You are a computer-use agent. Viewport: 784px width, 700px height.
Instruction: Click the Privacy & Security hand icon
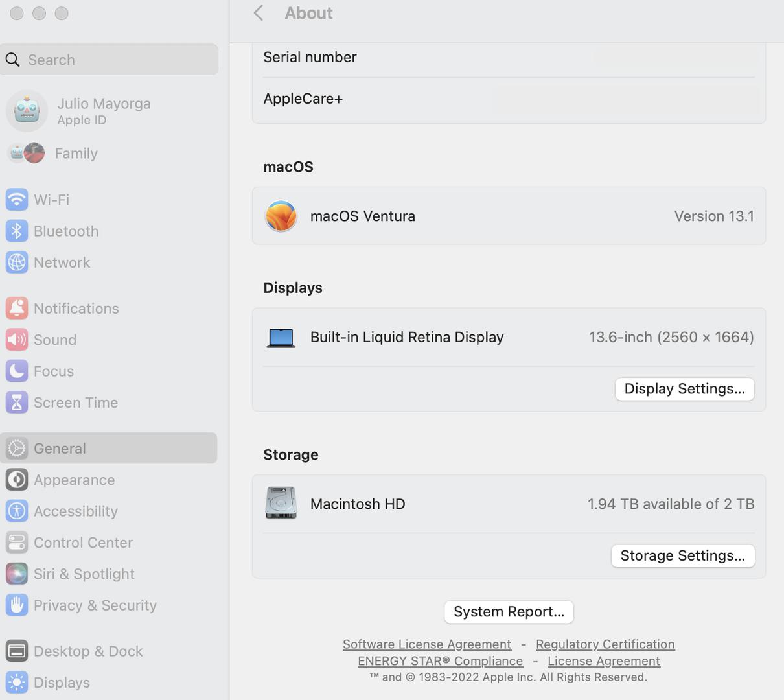click(x=17, y=605)
